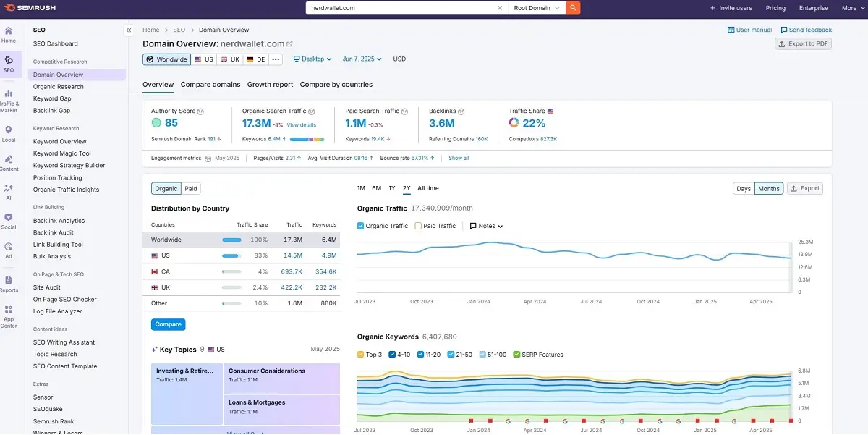Open the Desktop device dropdown

312,59
